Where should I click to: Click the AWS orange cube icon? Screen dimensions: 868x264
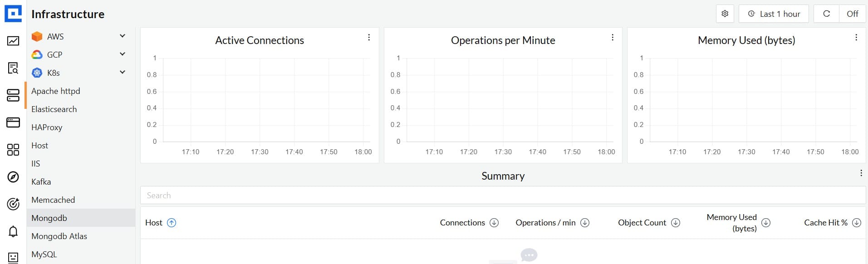tap(37, 36)
